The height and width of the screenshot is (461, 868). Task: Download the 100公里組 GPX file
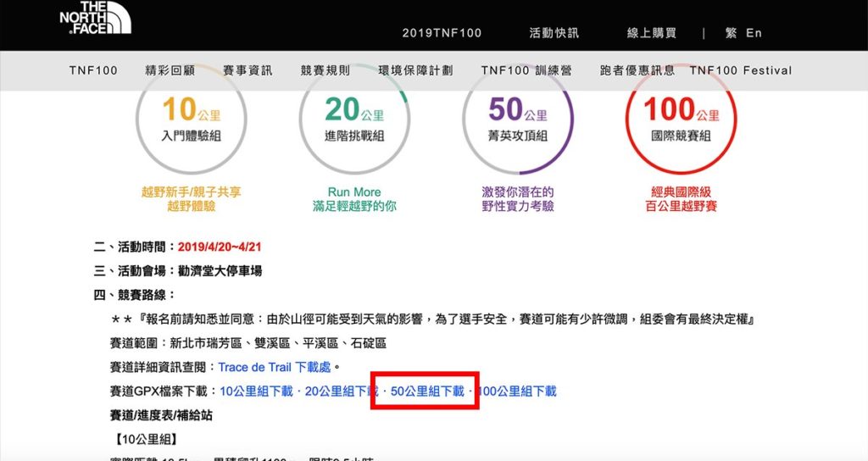coord(516,392)
